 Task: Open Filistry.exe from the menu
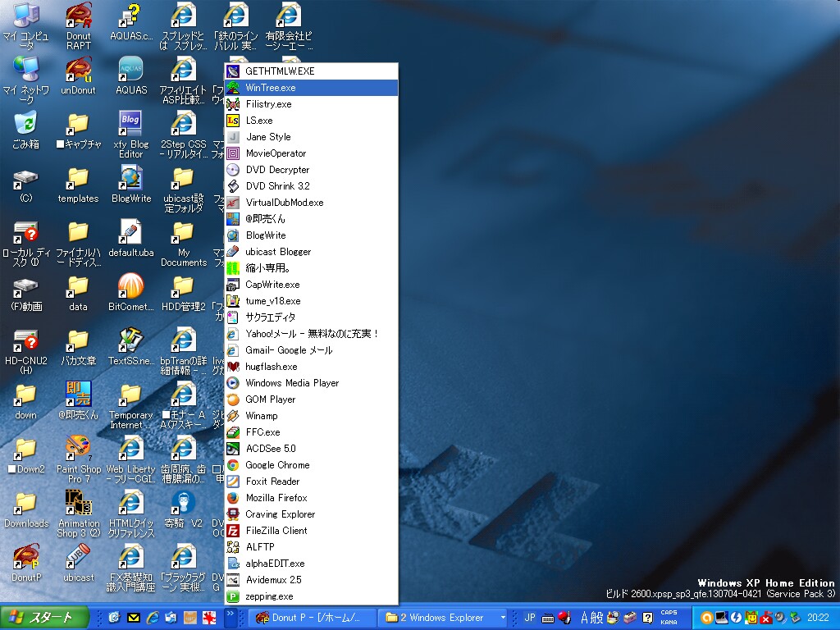coord(311,104)
